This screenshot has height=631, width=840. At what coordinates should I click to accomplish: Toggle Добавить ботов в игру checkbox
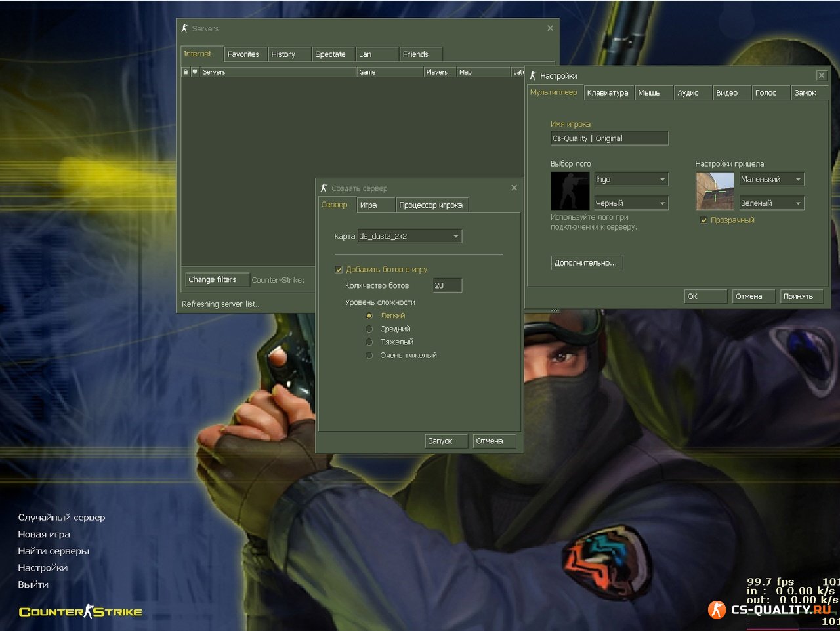339,270
